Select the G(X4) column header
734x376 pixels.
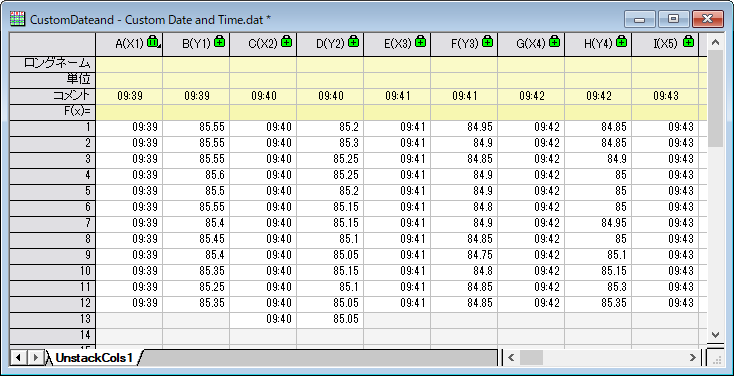531,44
